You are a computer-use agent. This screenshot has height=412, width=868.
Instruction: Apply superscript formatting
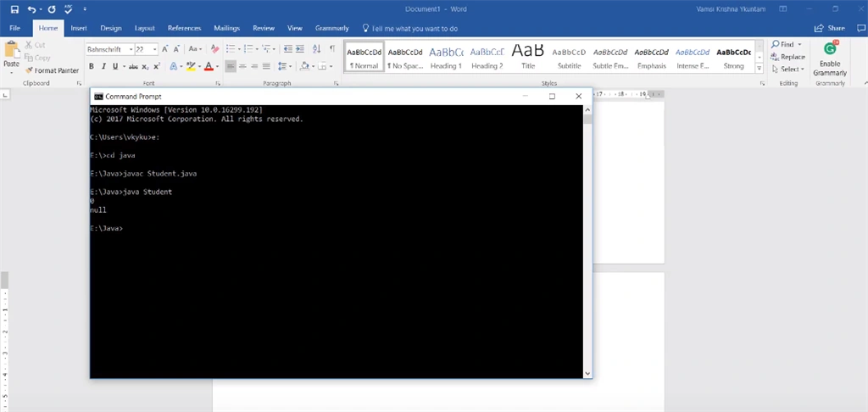(157, 66)
